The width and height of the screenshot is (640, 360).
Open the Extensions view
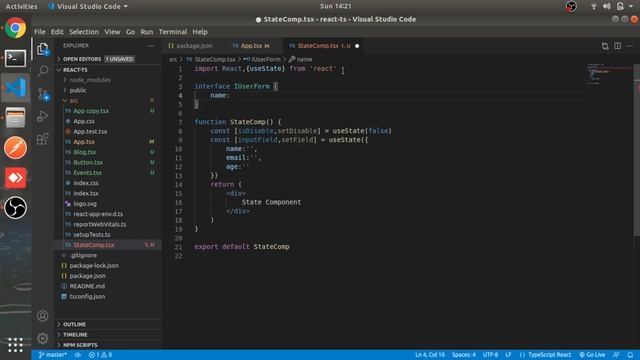click(x=42, y=139)
